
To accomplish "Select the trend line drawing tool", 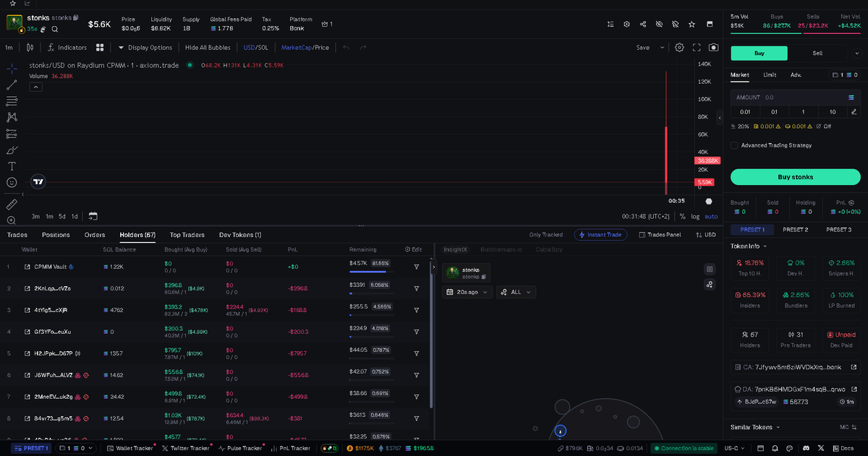I will pyautogui.click(x=12, y=85).
